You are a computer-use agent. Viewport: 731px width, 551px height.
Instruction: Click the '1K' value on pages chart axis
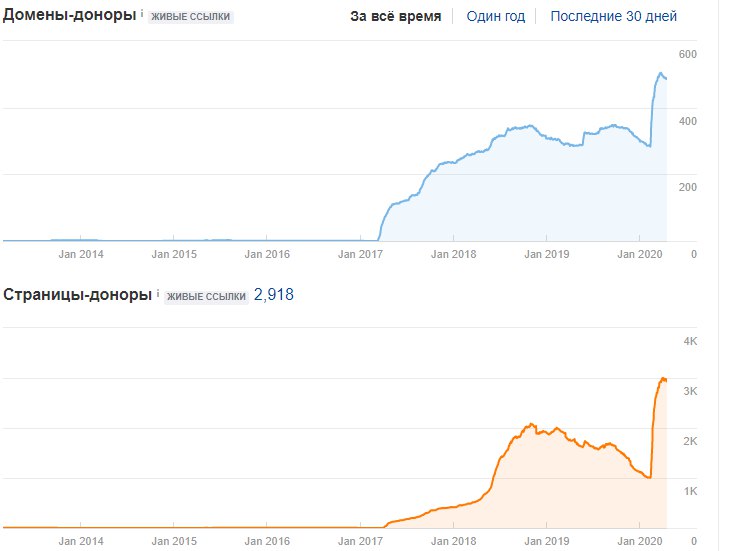(x=690, y=491)
